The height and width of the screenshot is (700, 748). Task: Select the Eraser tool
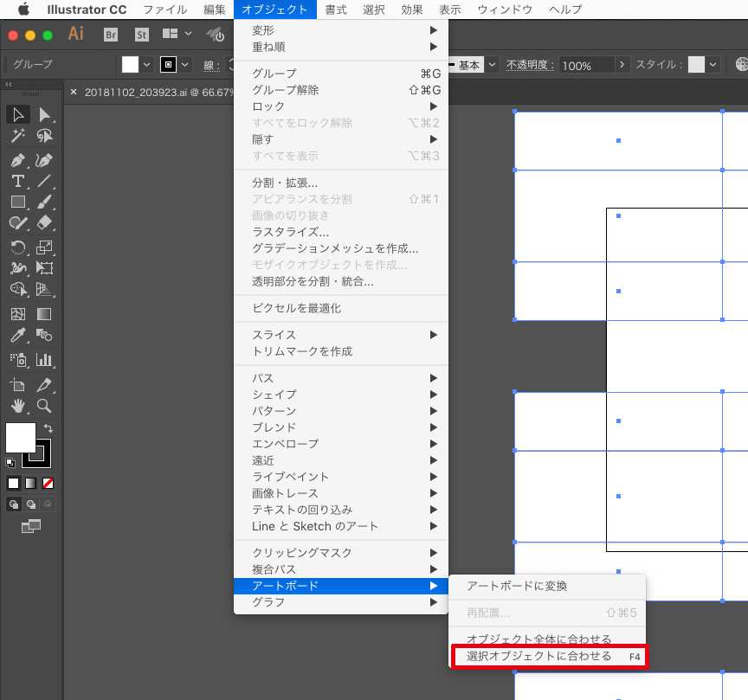[44, 222]
